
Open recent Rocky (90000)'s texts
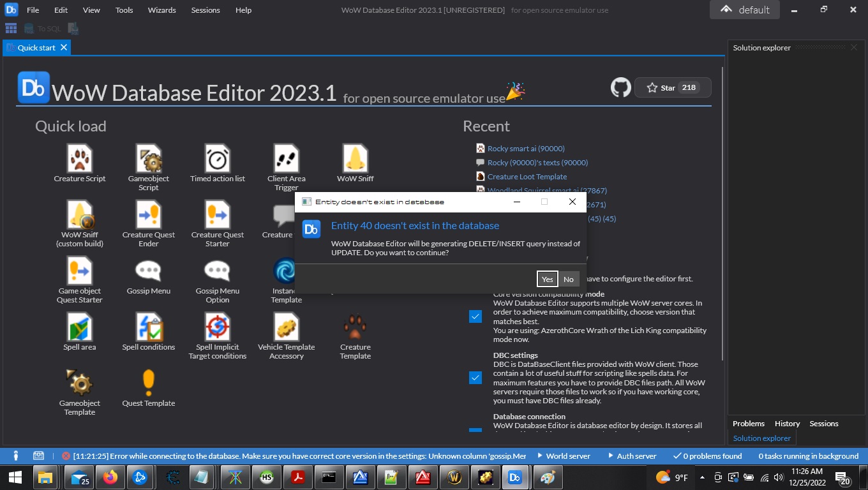(537, 163)
